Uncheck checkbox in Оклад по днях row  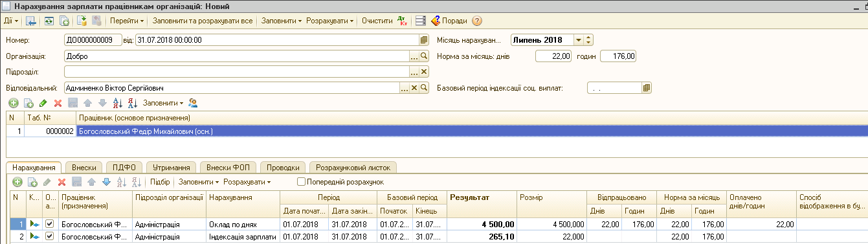tap(49, 224)
